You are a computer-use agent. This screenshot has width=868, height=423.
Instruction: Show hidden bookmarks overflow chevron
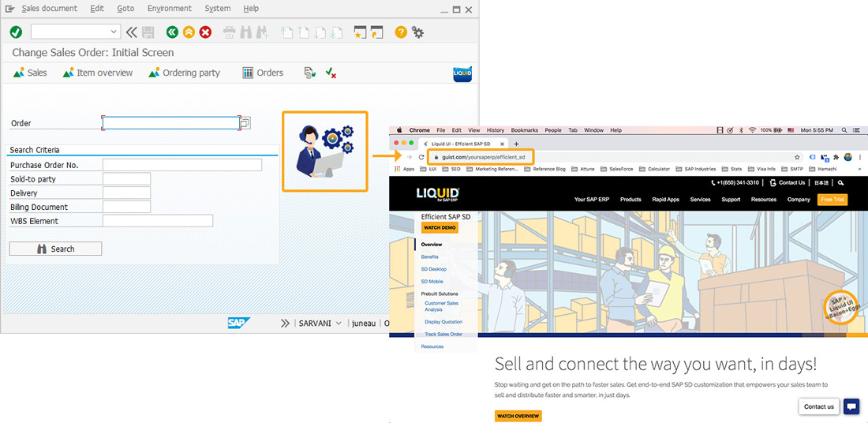pyautogui.click(x=859, y=169)
